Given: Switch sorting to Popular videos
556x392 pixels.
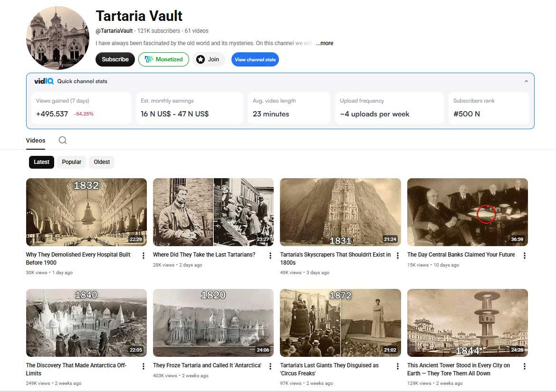Looking at the screenshot, I should (x=72, y=162).
